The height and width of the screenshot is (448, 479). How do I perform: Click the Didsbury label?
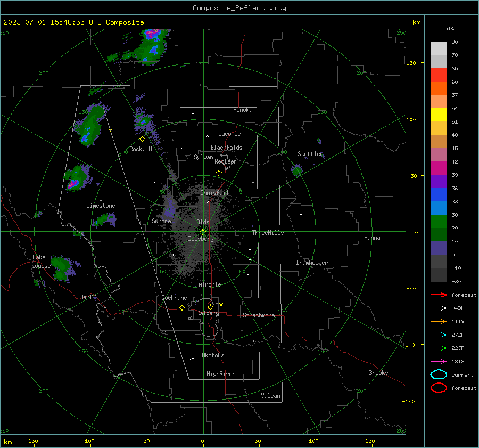pyautogui.click(x=201, y=239)
